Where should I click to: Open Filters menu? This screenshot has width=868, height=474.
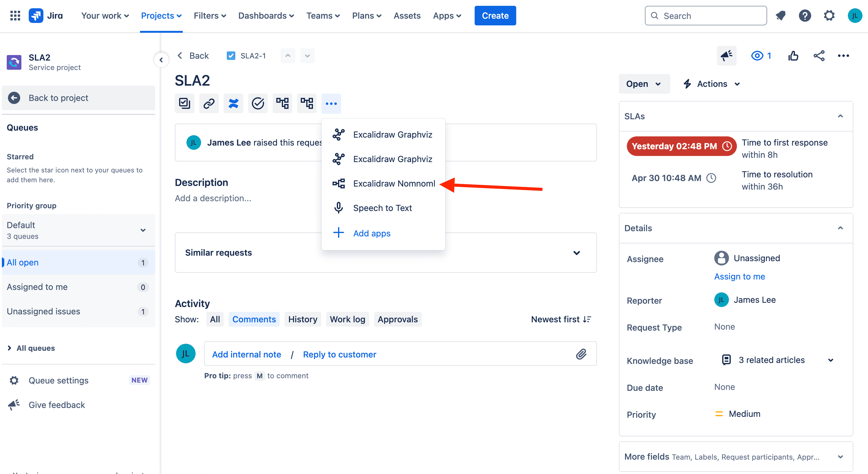coord(210,16)
